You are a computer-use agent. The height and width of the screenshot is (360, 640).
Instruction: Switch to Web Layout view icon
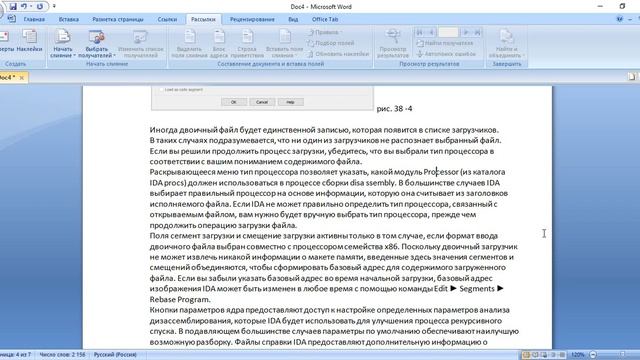click(544, 355)
